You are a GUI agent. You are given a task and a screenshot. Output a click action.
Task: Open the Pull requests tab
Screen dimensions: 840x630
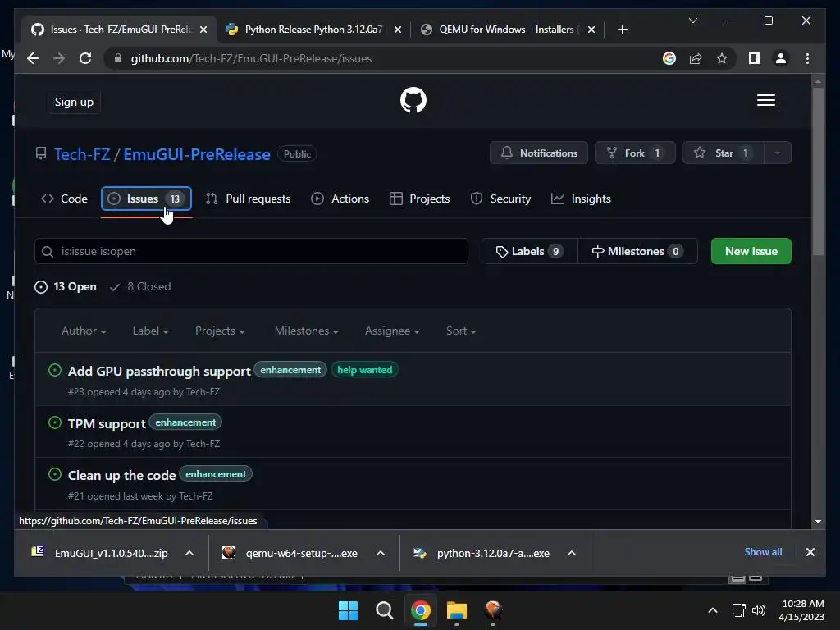(248, 199)
